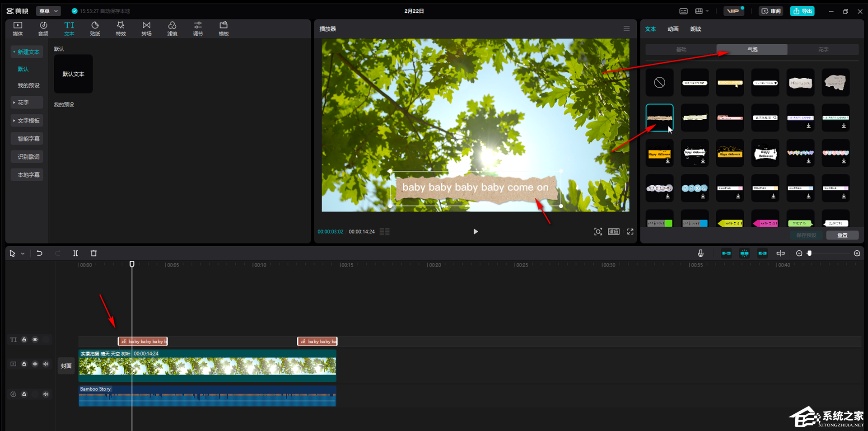This screenshot has height=431, width=868.
Task: Hide the text track with eye icon
Action: click(35, 340)
